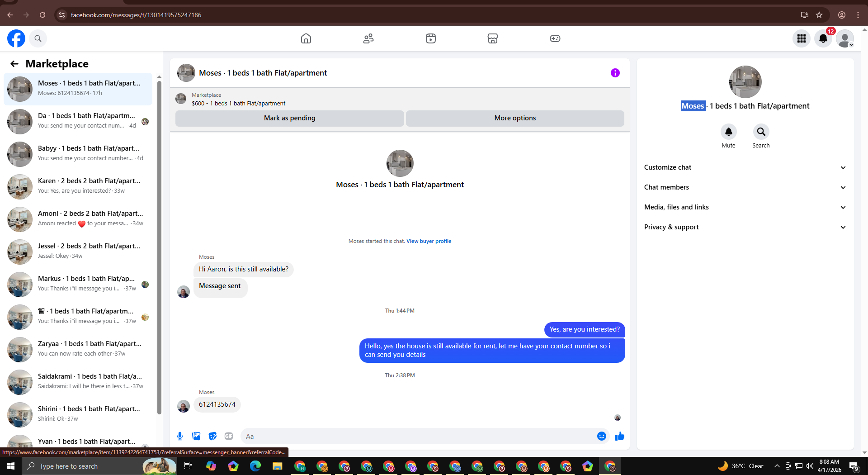Click the message input field Aa

pyautogui.click(x=418, y=436)
